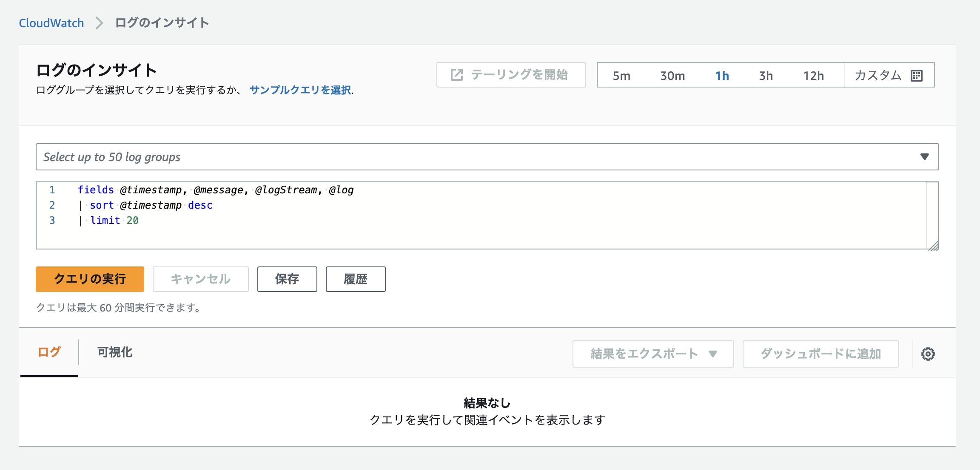Click the external-link icon in テーリングを開始
The image size is (980, 470).
pos(456,75)
